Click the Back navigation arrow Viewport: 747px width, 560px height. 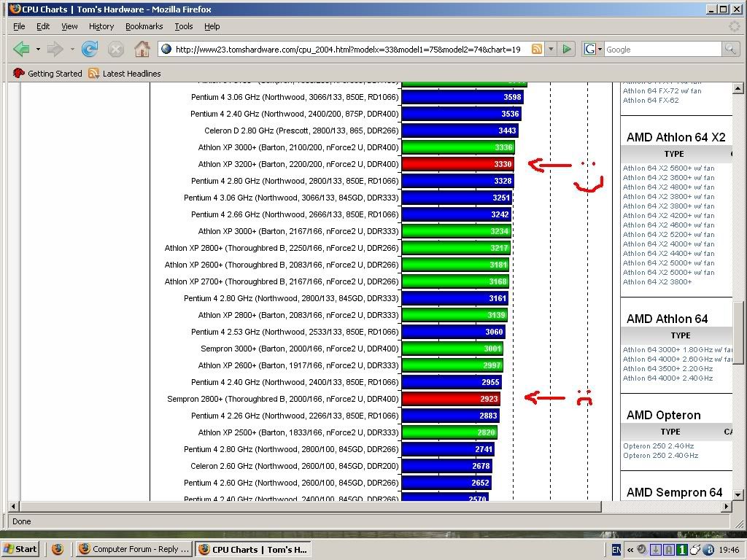(x=21, y=49)
